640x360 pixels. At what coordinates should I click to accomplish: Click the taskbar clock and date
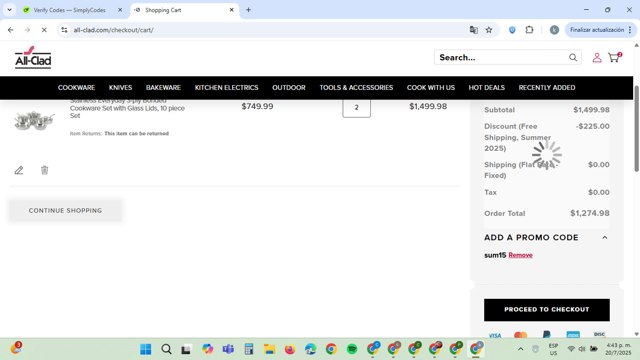[618, 349]
